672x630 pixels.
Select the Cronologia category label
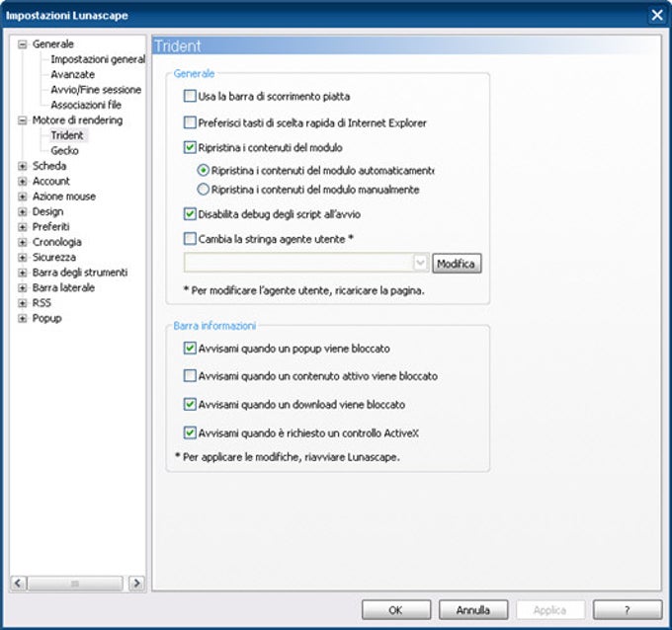point(57,242)
